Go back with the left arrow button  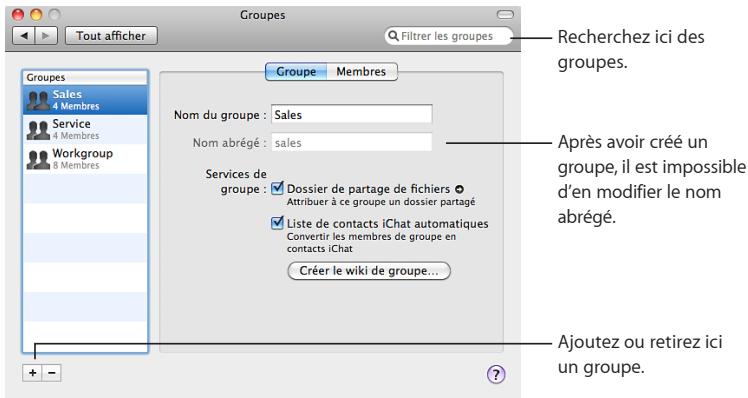click(x=23, y=36)
